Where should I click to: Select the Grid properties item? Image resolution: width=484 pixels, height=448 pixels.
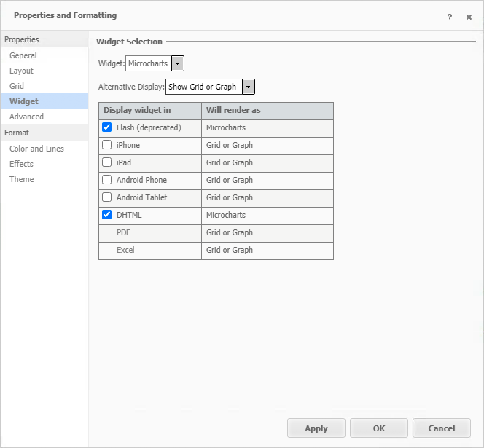pyautogui.click(x=17, y=86)
